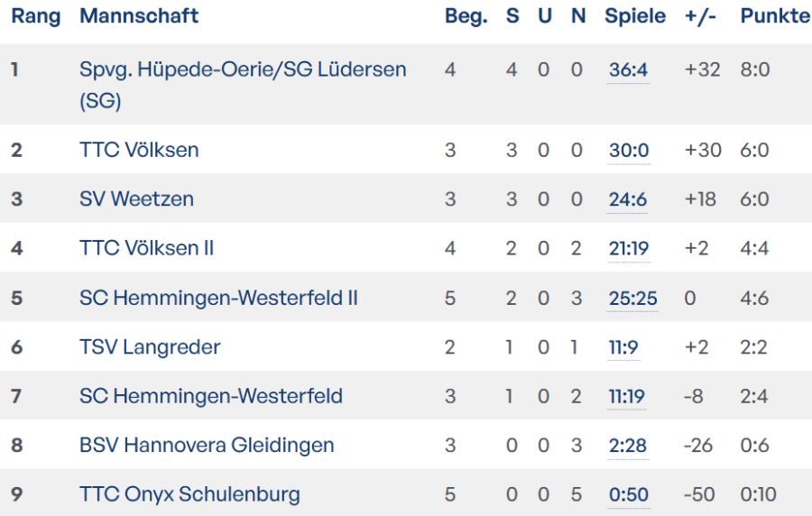Open SC Hemmingen-Westerfeld II team page

(x=218, y=298)
